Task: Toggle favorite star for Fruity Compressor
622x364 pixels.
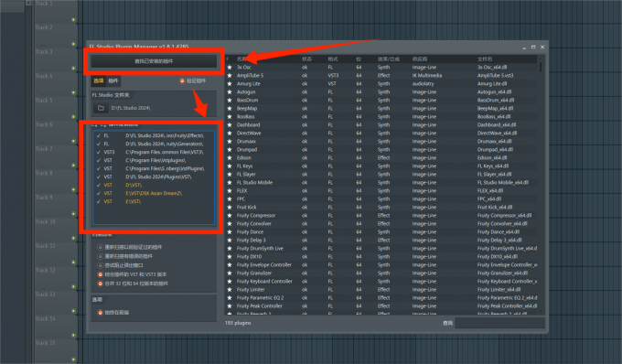Action: tap(230, 215)
